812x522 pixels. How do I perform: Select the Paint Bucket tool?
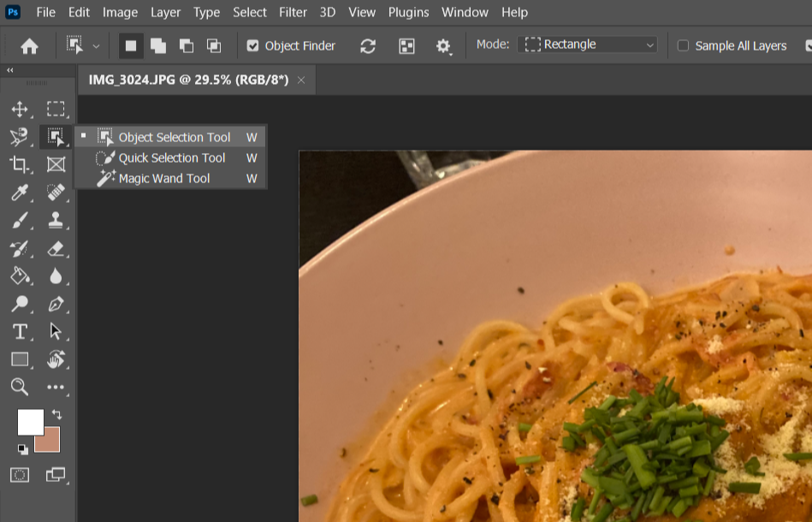coord(20,276)
